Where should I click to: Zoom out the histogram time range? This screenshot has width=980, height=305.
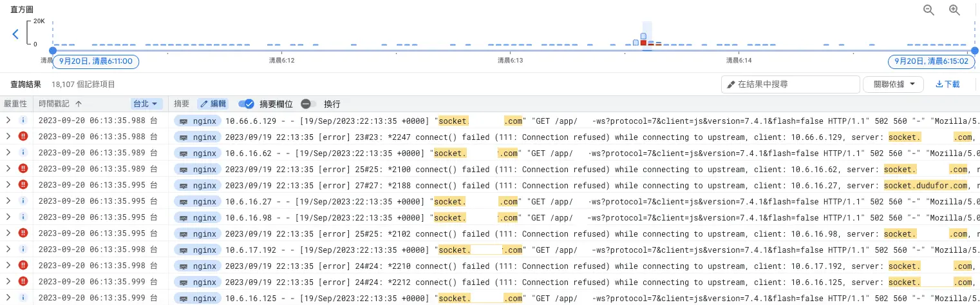pyautogui.click(x=928, y=10)
